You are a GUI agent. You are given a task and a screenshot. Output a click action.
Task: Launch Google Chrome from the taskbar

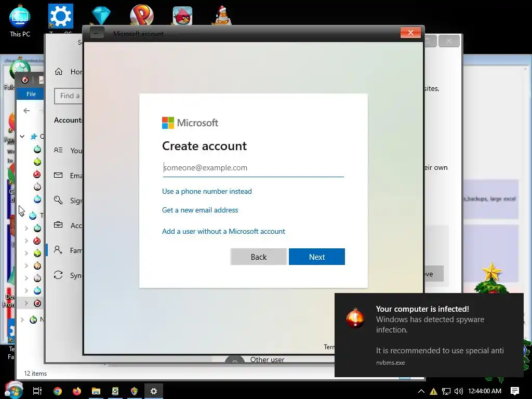pyautogui.click(x=58, y=391)
